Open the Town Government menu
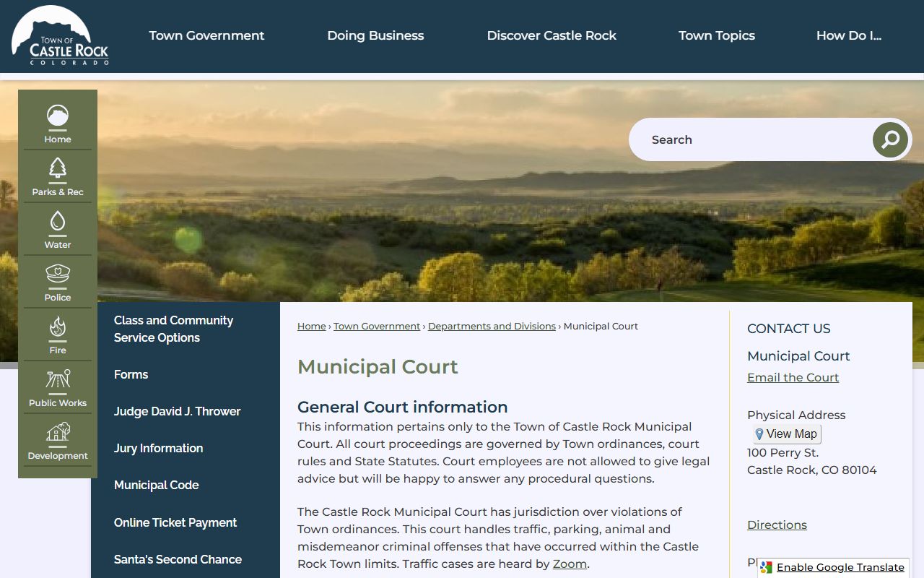 click(x=206, y=35)
